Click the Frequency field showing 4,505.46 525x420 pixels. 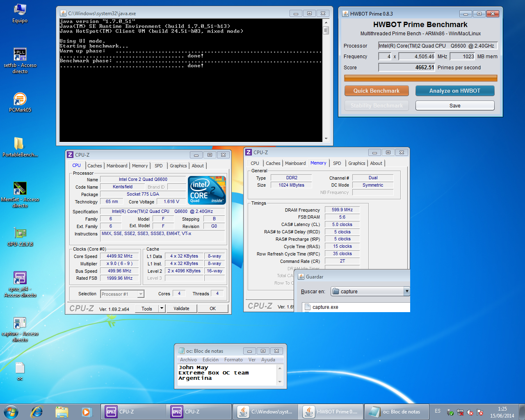417,56
